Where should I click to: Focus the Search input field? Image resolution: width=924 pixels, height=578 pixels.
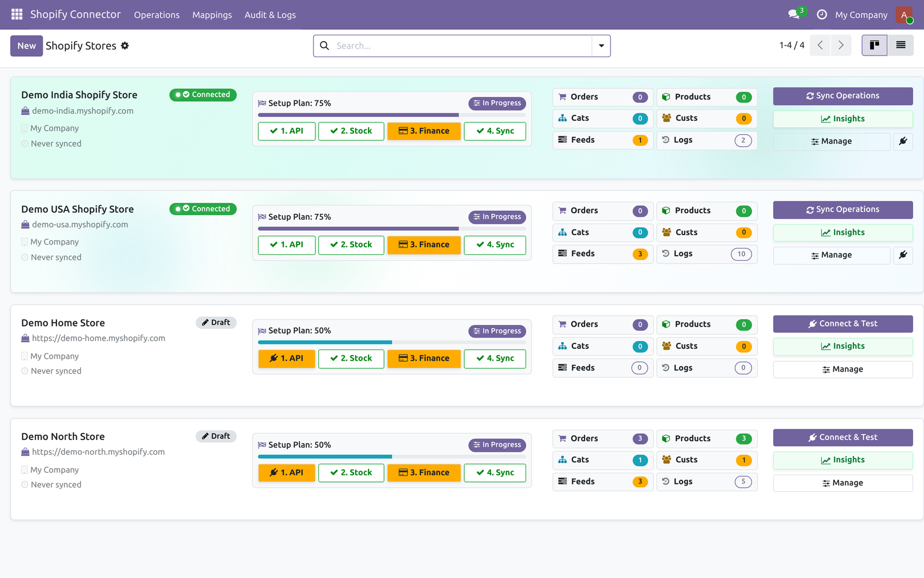462,46
